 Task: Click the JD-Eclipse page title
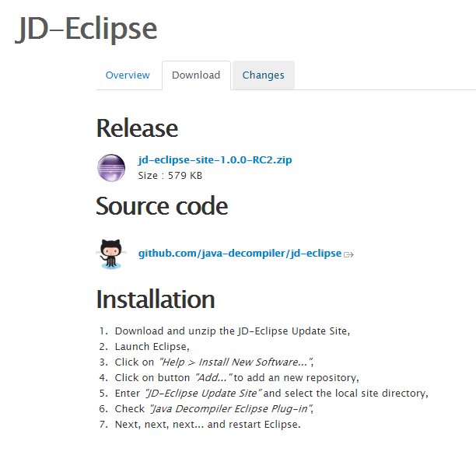86,29
